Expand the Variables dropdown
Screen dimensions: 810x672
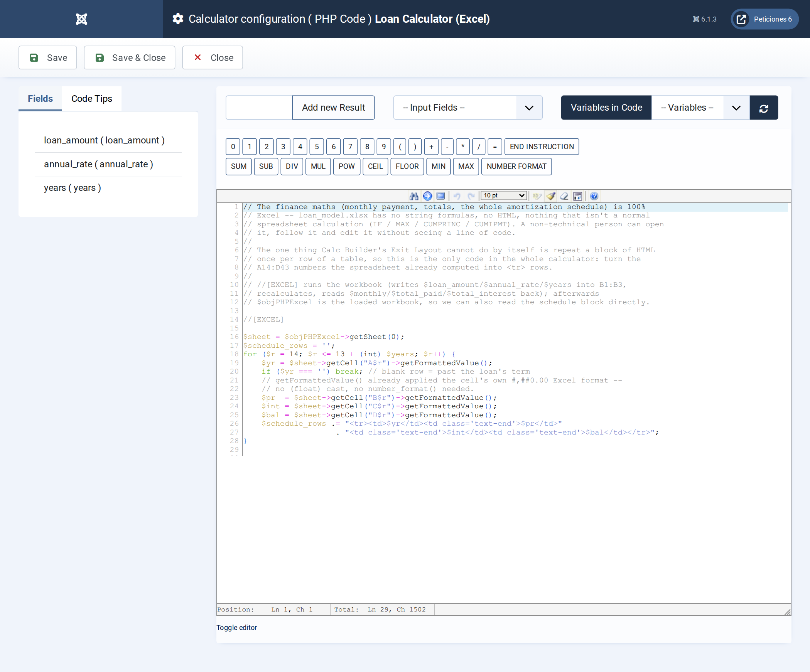point(700,108)
